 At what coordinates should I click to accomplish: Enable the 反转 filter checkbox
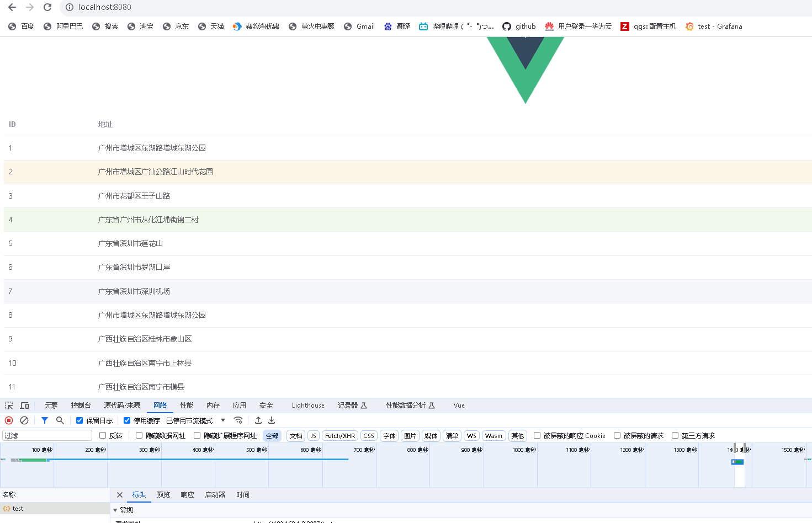[102, 435]
